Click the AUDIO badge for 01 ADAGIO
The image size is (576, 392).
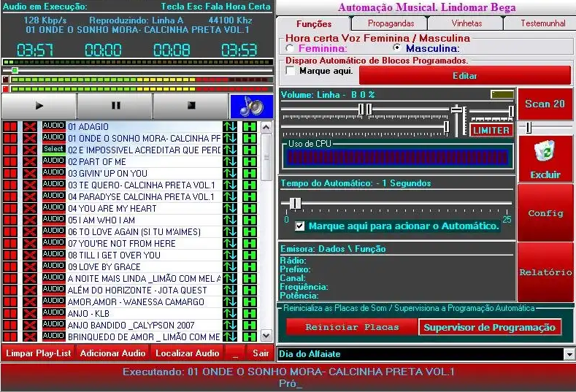click(53, 126)
